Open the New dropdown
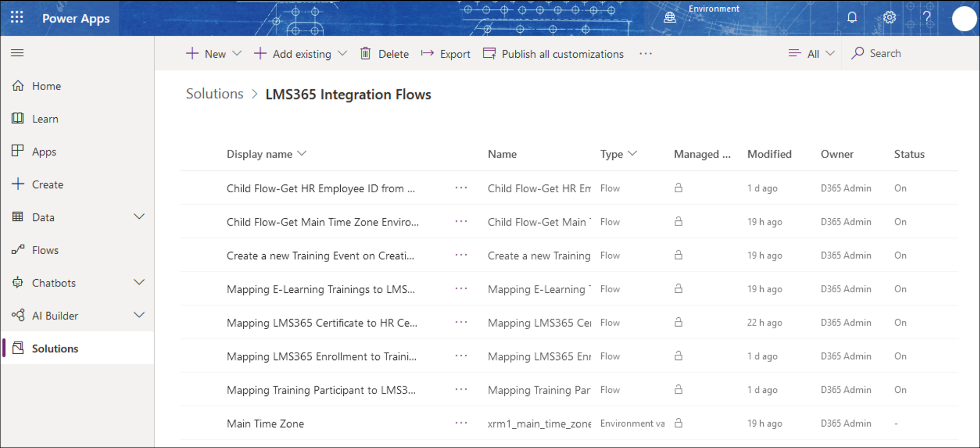 214,54
